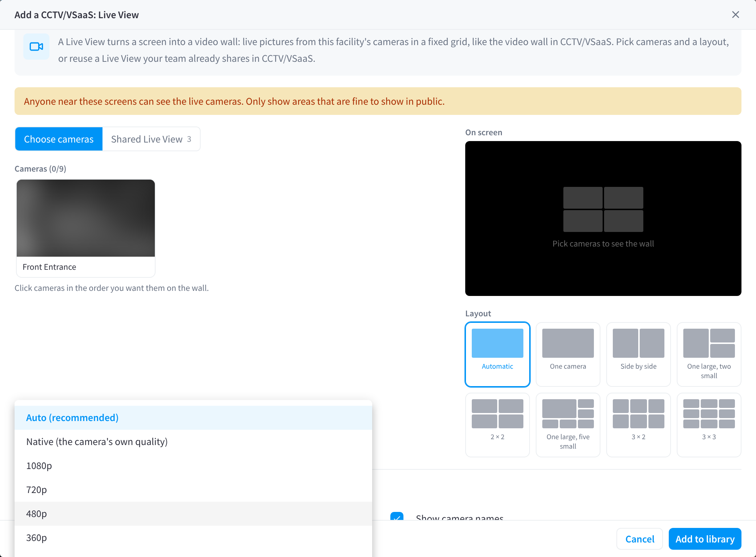The image size is (756, 557).
Task: Toggle the Show camera names checkbox
Action: tap(397, 516)
